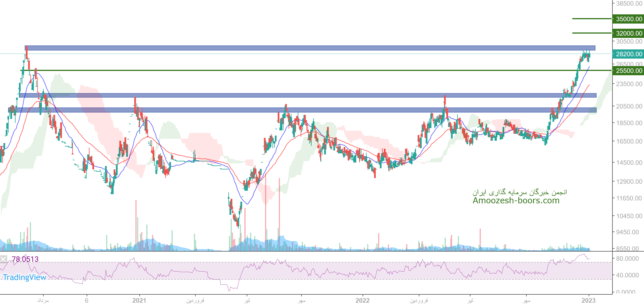644x305 pixels.
Task: Click the مرداد label on time axis
Action: coord(43,300)
